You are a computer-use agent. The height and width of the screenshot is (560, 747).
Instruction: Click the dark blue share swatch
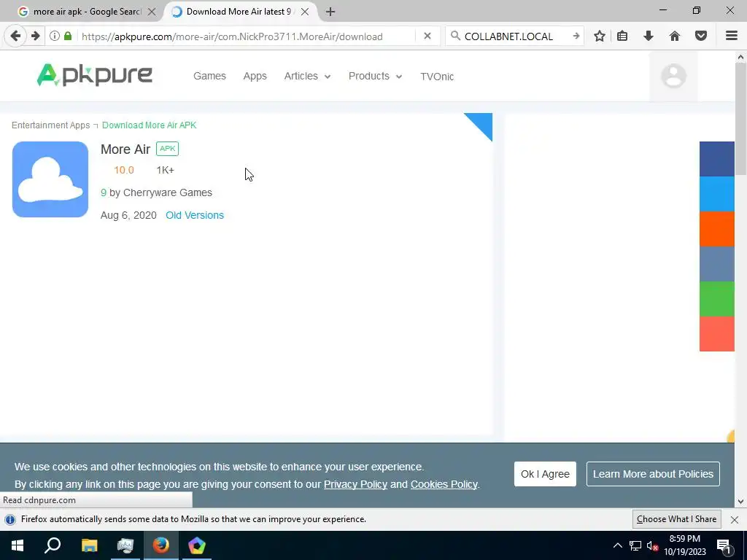717,158
